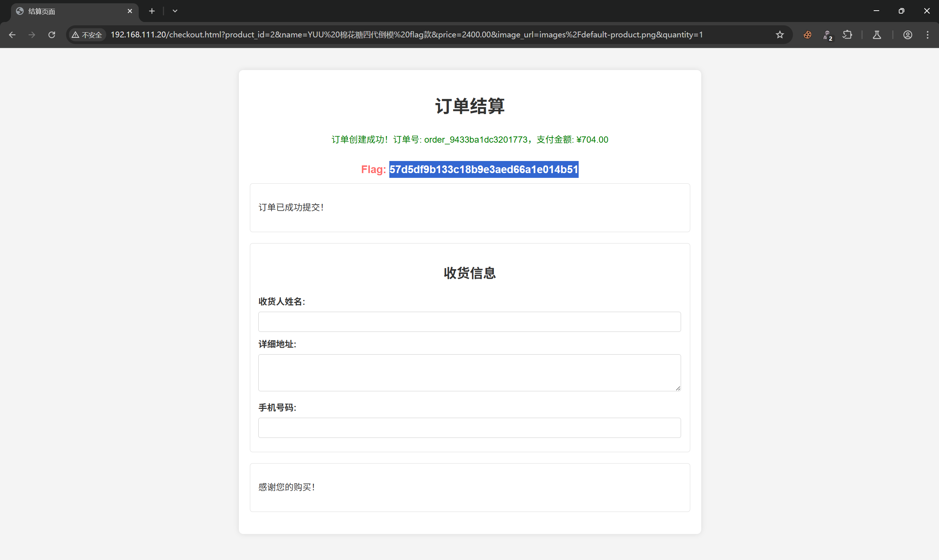Bookmark this page with the star icon
Screen dimensions: 939x560
coord(780,35)
